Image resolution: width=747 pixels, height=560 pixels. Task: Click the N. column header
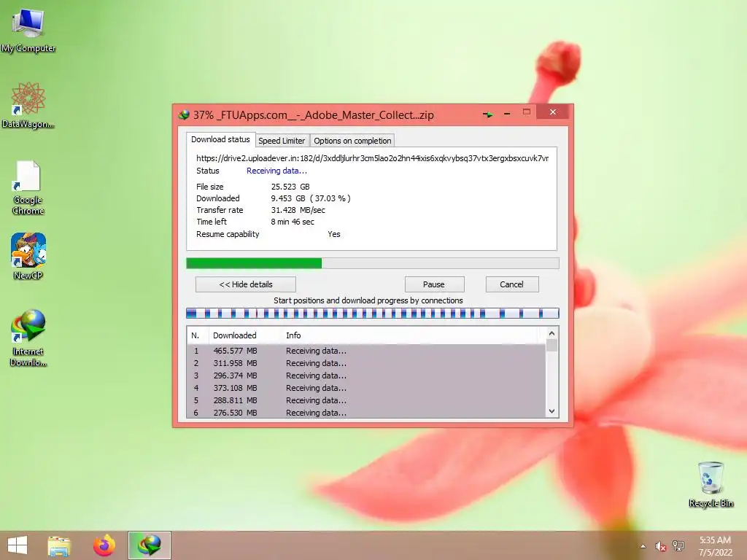pos(197,335)
